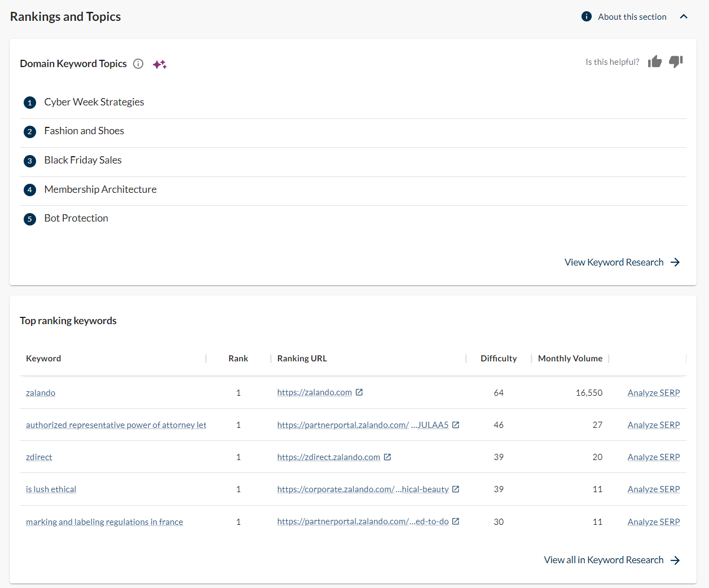Collapse the Rankings and Topics section chevron

[684, 16]
